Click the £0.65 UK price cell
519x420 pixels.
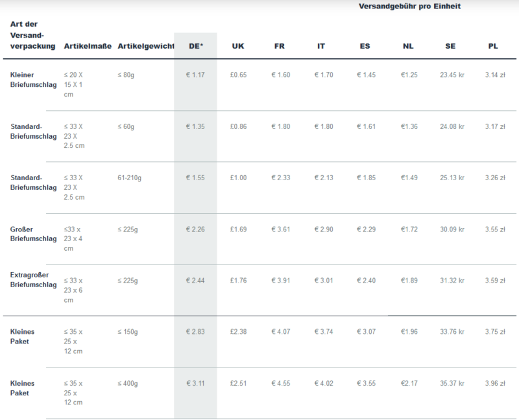tap(238, 75)
